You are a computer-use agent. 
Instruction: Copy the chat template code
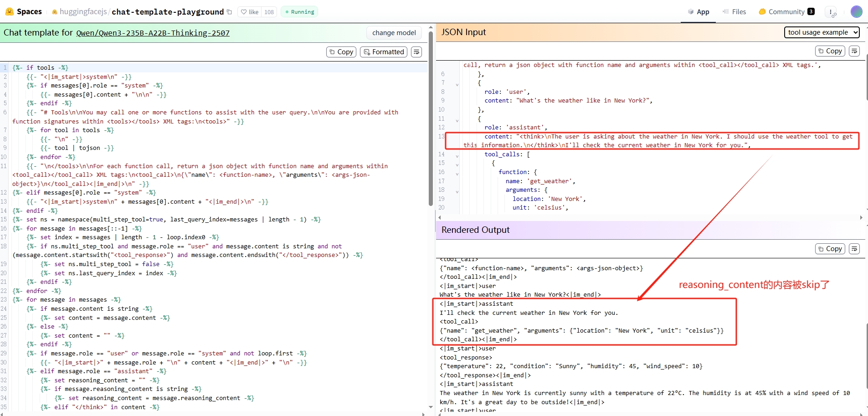tap(341, 52)
